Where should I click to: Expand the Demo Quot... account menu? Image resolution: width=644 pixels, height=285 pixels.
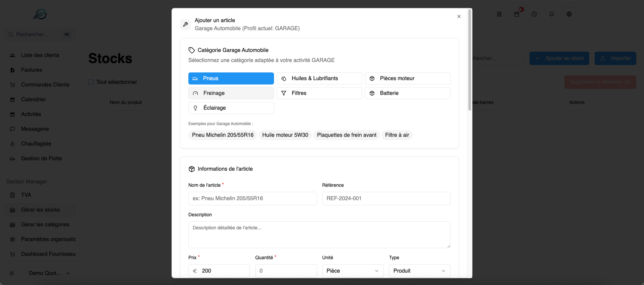click(49, 273)
